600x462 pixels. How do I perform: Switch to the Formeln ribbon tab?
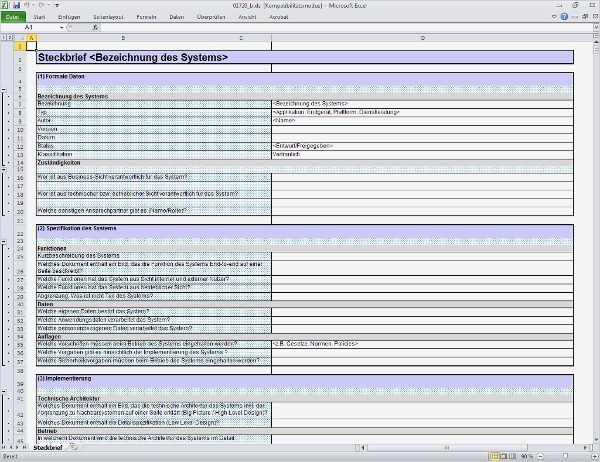[x=146, y=17]
